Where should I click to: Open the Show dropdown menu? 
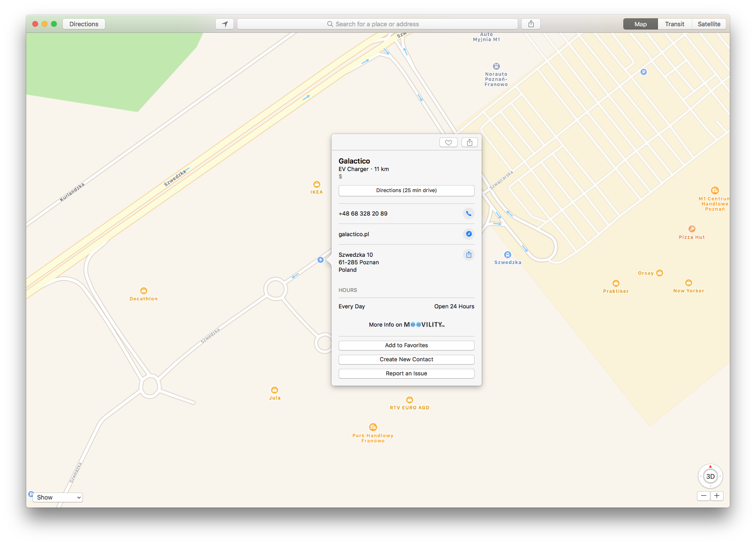tap(59, 498)
